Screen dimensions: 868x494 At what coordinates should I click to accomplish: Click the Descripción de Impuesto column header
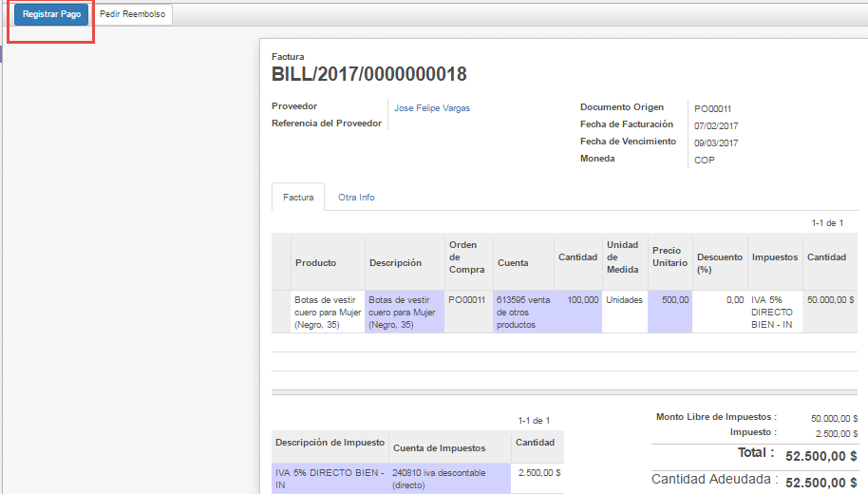point(330,443)
